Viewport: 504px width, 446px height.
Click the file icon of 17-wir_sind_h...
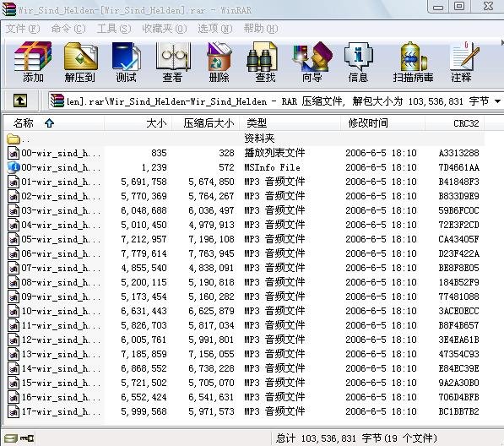(14, 412)
